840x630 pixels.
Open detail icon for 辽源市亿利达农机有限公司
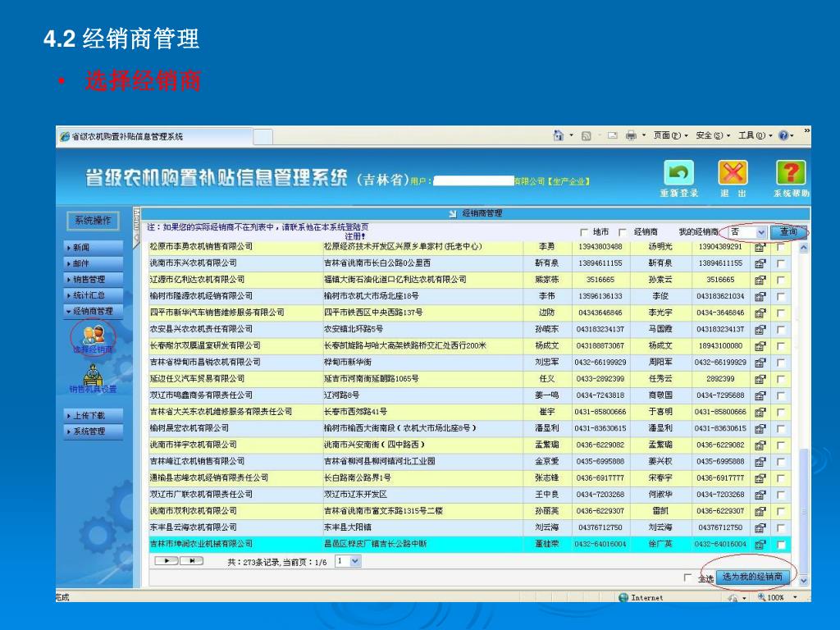tap(760, 281)
